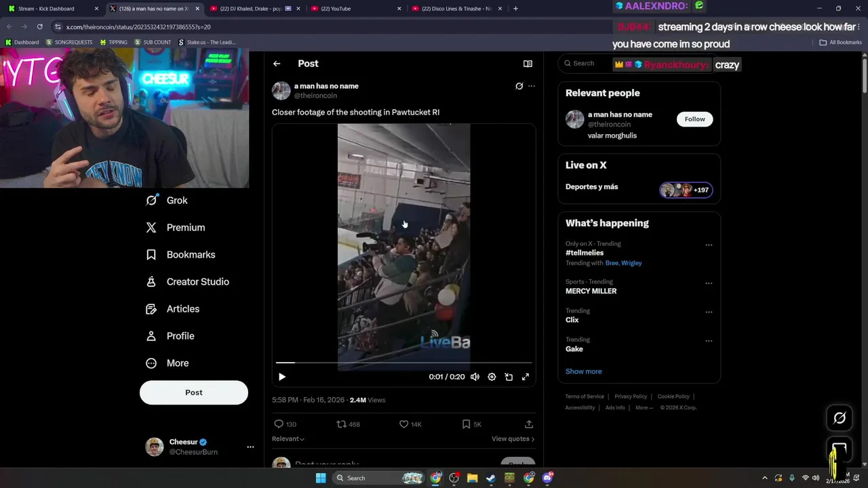Open a new browser tab
Image resolution: width=868 pixels, height=488 pixels.
[x=515, y=9]
